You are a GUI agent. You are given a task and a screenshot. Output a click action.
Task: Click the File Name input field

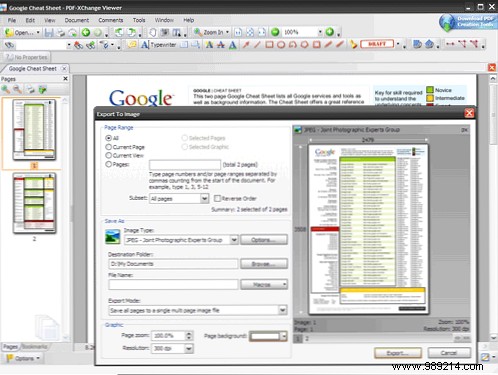click(x=173, y=285)
